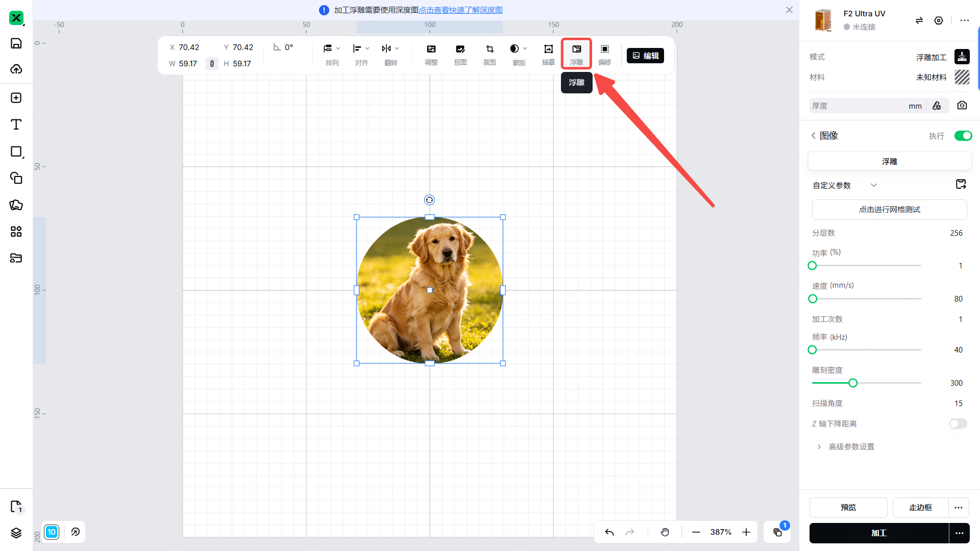Zoom in with the plus button

(x=746, y=532)
